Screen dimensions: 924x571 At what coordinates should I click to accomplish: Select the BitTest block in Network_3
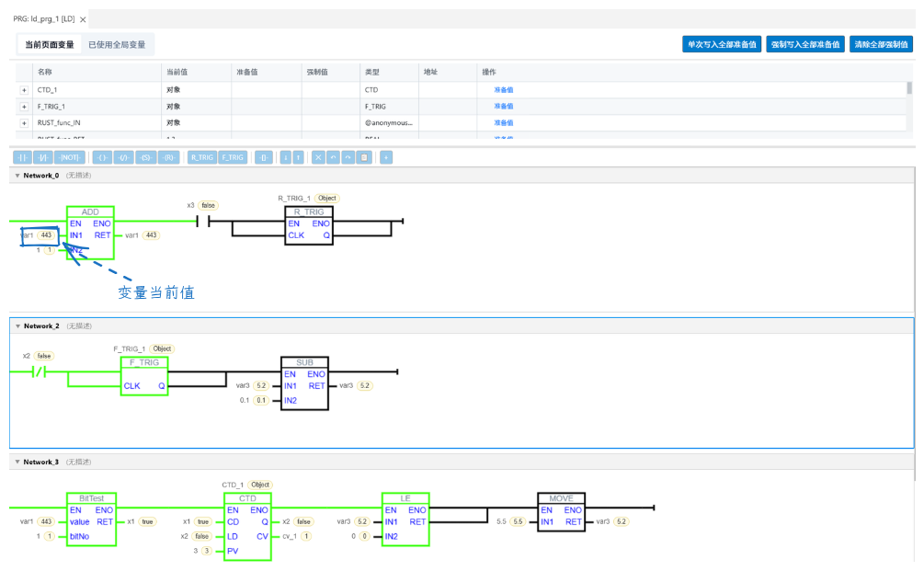[x=91, y=520]
